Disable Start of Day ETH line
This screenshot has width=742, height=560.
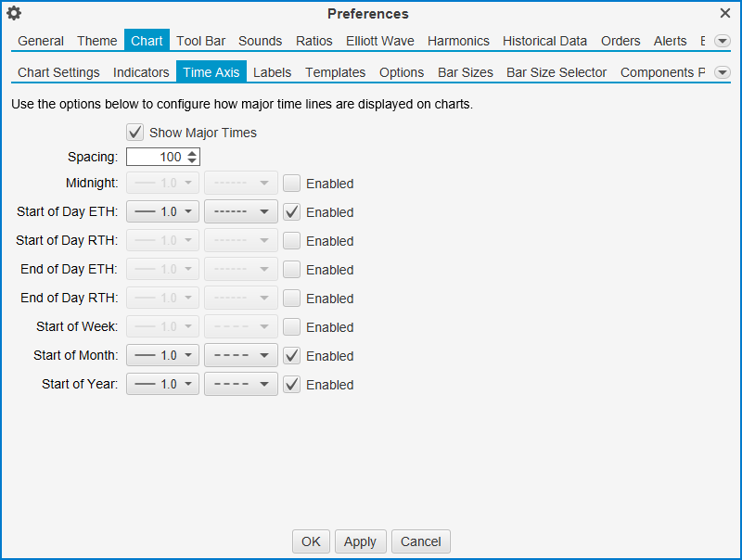(291, 212)
